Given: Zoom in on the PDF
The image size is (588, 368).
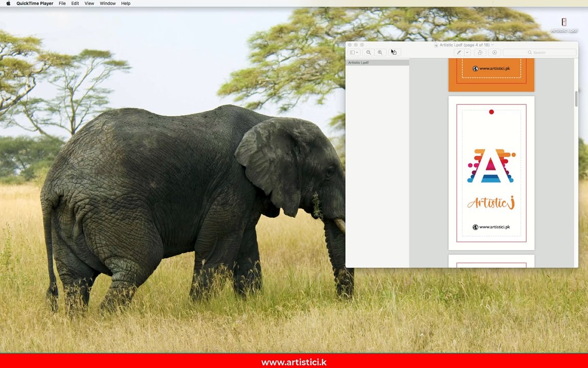Looking at the screenshot, I should tap(380, 53).
